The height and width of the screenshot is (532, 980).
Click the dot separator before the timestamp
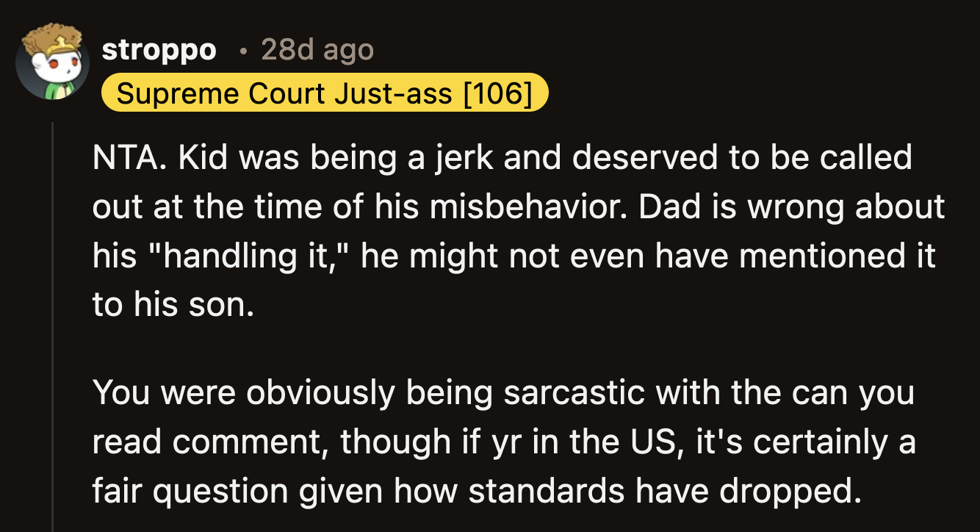click(x=242, y=51)
